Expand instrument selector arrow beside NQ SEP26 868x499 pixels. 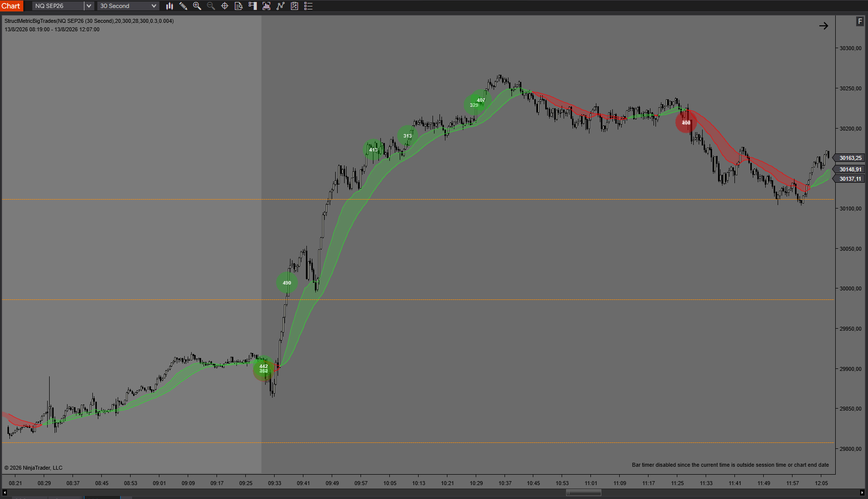88,6
